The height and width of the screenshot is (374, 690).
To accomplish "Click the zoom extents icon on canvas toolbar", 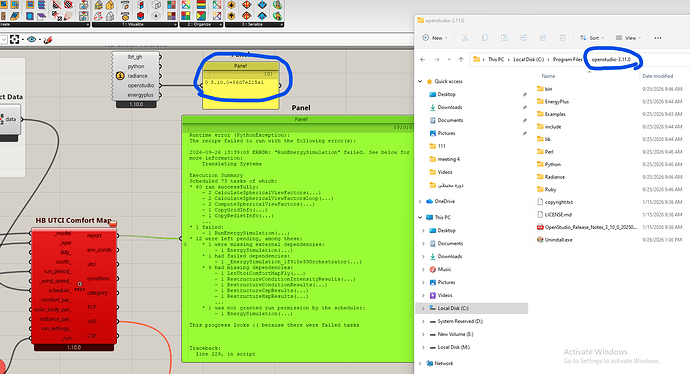I will 15,40.
